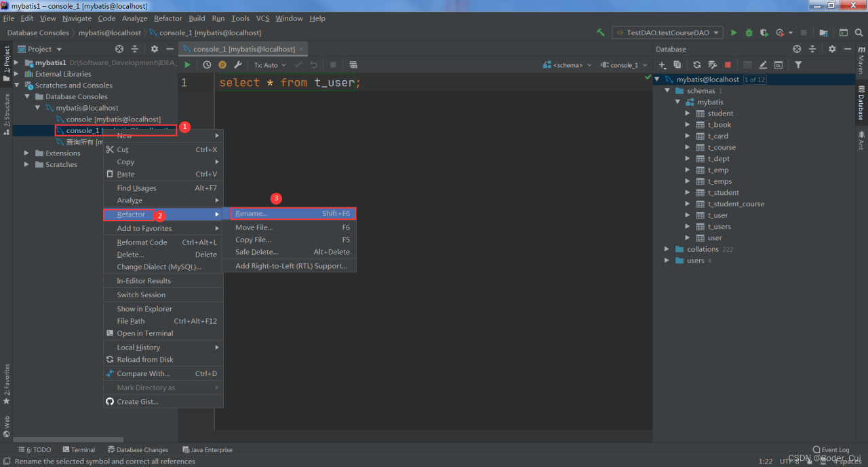Open Project panel gear settings
This screenshot has width=868, height=467.
click(155, 49)
